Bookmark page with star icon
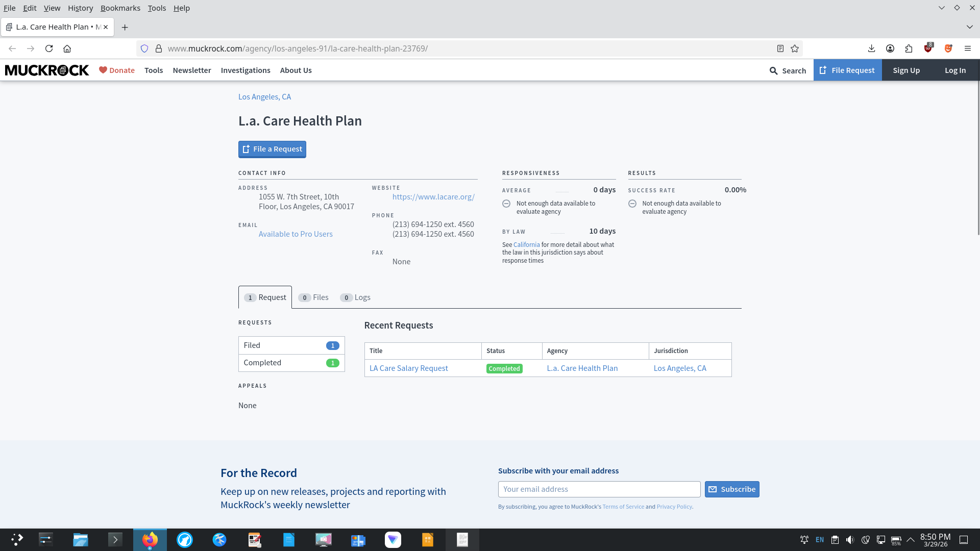This screenshot has width=980, height=551. [795, 48]
